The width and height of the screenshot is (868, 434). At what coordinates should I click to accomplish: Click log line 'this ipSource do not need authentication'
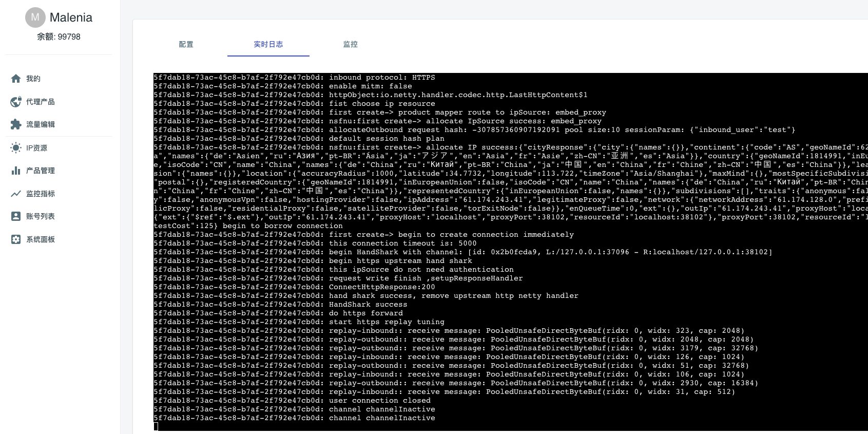coord(334,270)
